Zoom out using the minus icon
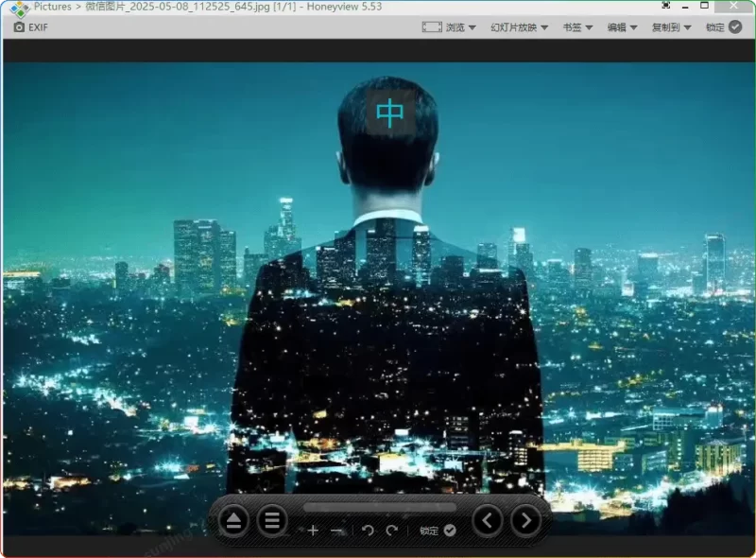The image size is (756, 558). [x=338, y=531]
